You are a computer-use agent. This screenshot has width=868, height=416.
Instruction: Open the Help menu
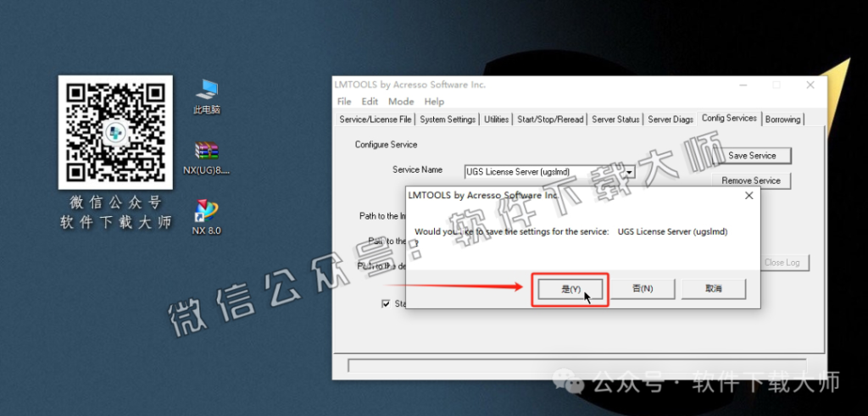434,102
